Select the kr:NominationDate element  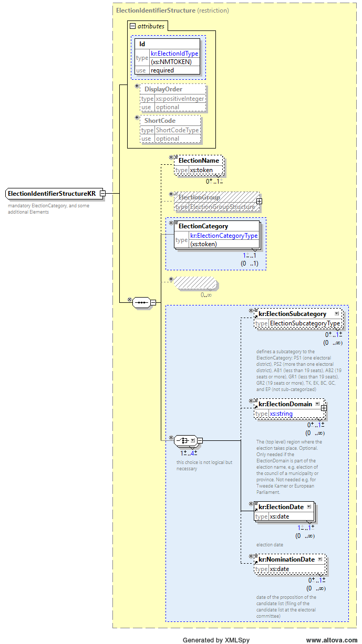289,564
